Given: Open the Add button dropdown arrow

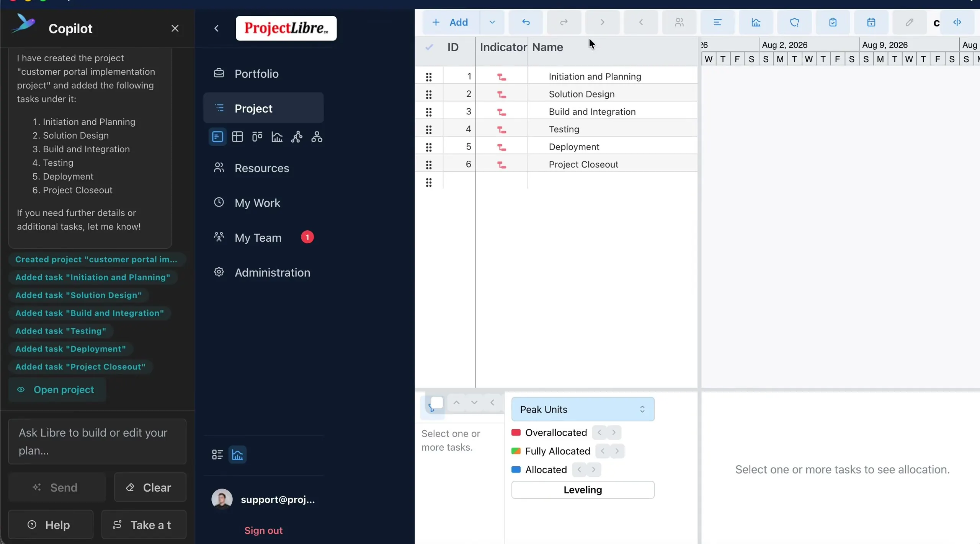Looking at the screenshot, I should coord(492,22).
